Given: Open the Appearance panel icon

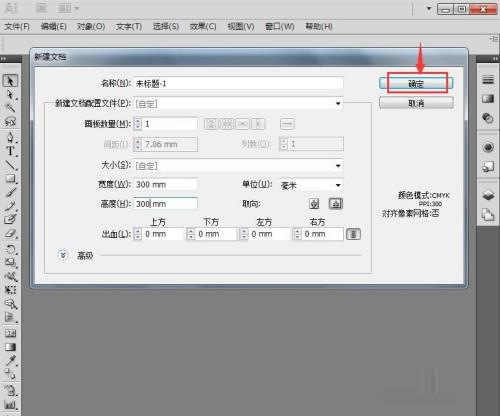Looking at the screenshot, I should (488, 147).
